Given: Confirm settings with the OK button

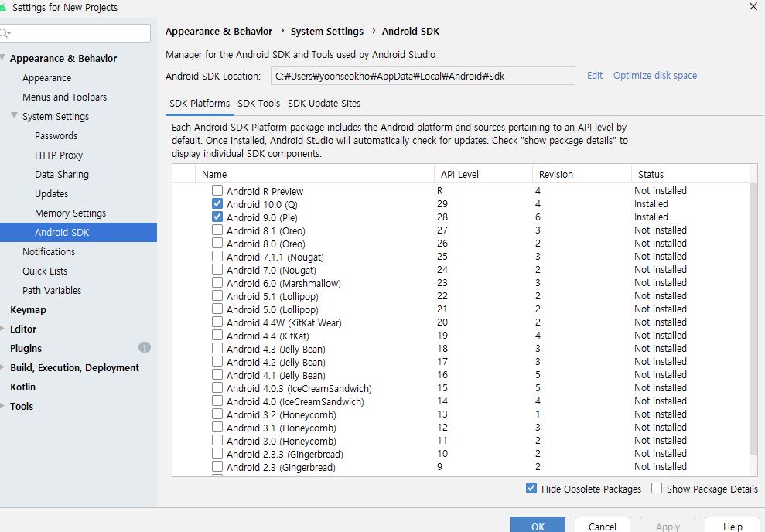Looking at the screenshot, I should [538, 526].
